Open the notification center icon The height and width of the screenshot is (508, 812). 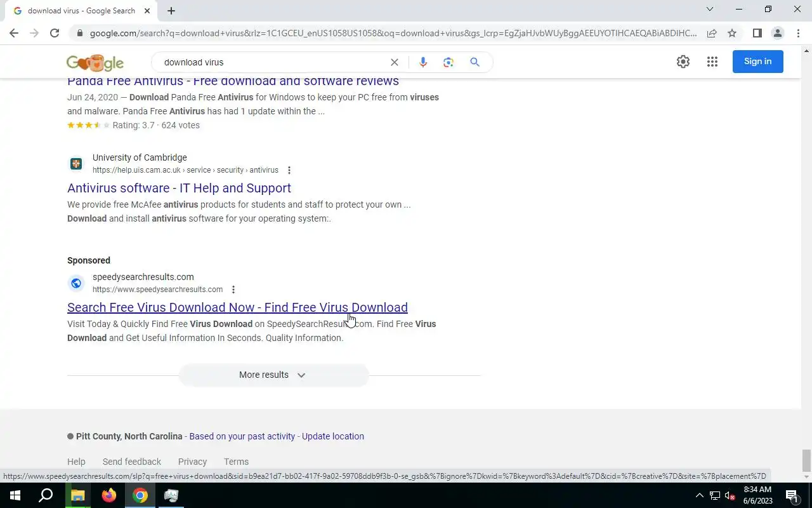pyautogui.click(x=792, y=495)
